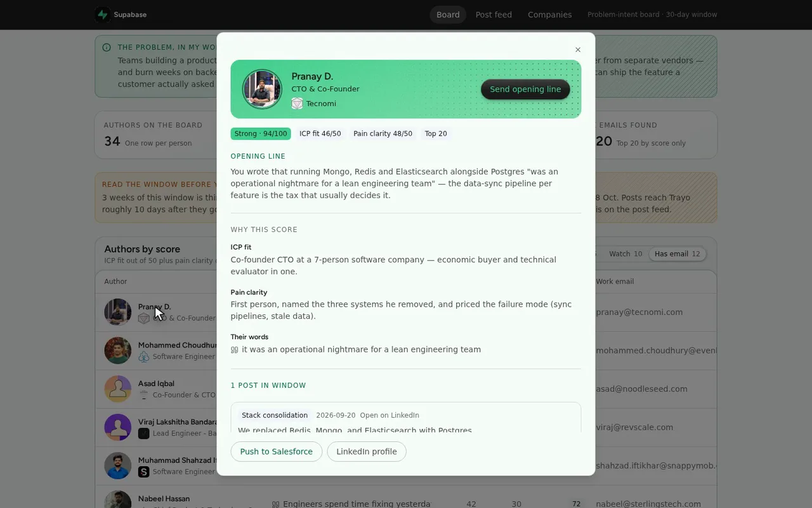Switch to the Board tab

point(448,15)
